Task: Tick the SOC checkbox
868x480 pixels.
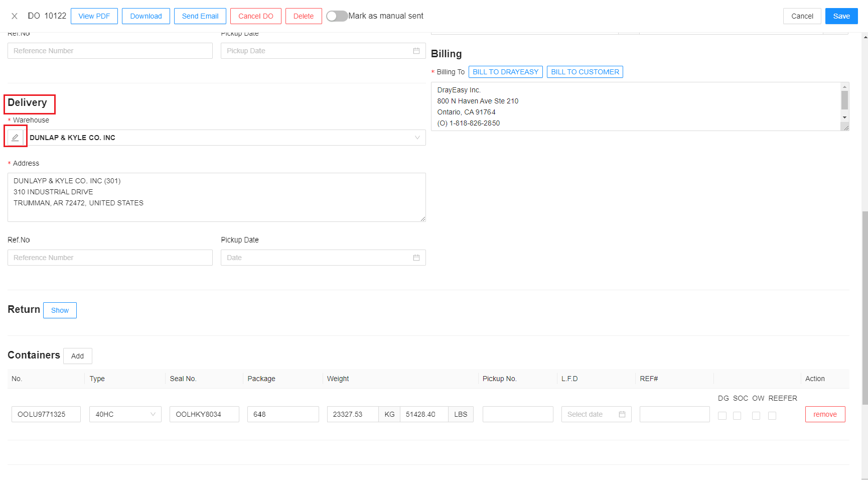Action: point(737,416)
